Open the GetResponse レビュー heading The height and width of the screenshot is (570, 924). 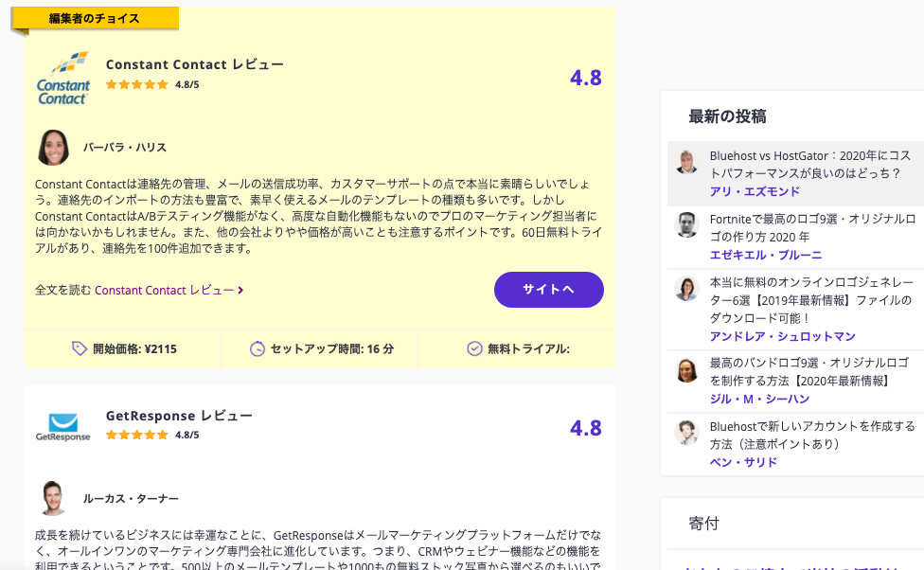click(x=179, y=416)
